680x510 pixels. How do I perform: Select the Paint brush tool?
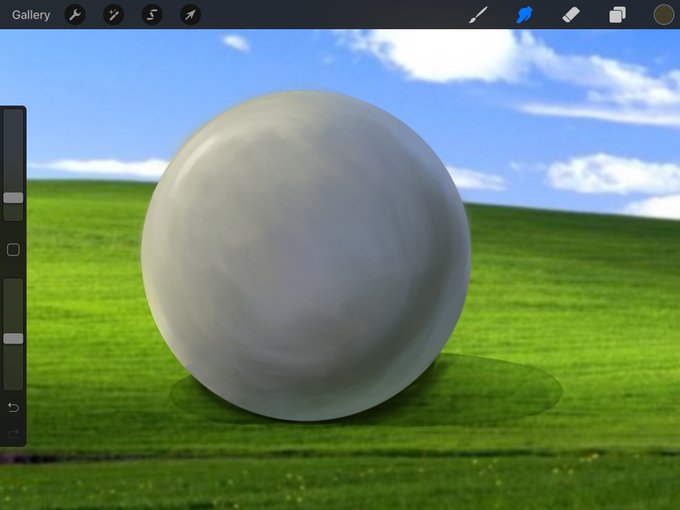pos(478,15)
